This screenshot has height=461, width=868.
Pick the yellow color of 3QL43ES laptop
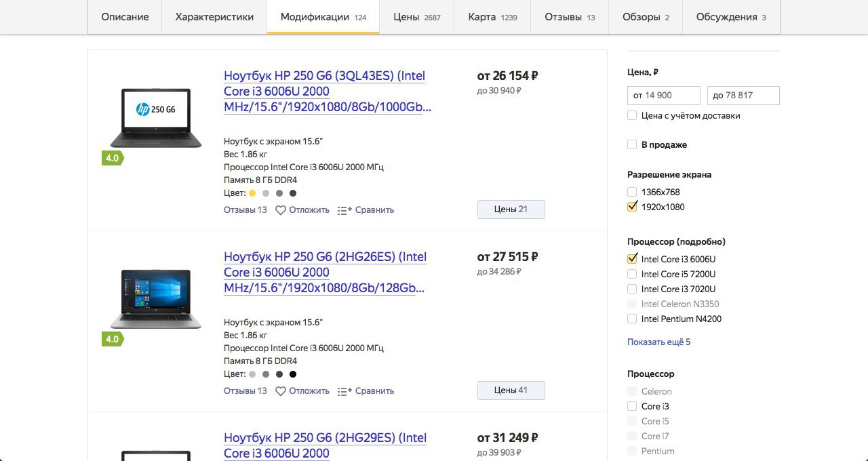(252, 193)
